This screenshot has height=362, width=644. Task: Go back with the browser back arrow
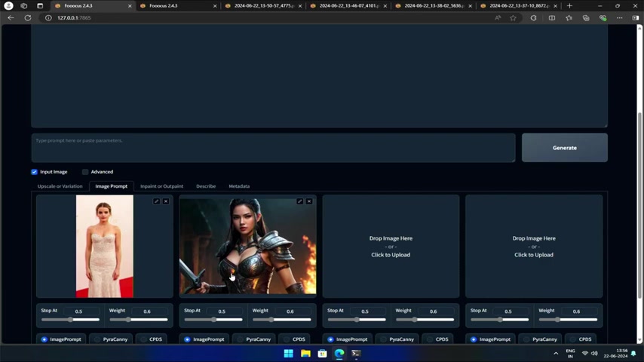point(11,18)
